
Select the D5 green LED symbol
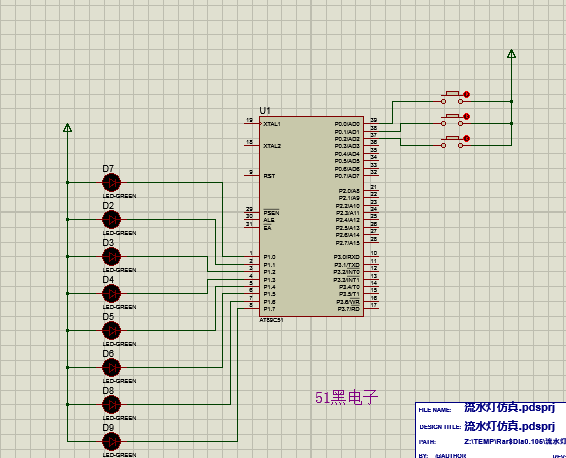coord(111,330)
